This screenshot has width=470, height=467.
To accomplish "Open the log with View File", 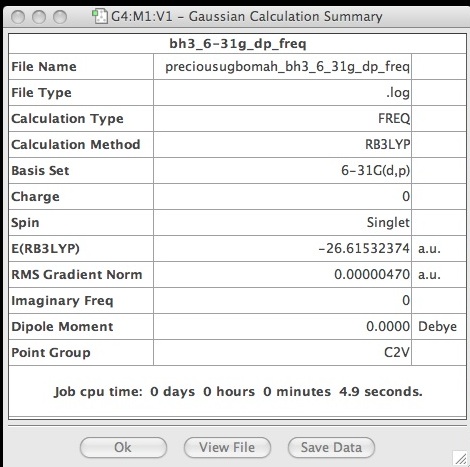I will tap(227, 447).
